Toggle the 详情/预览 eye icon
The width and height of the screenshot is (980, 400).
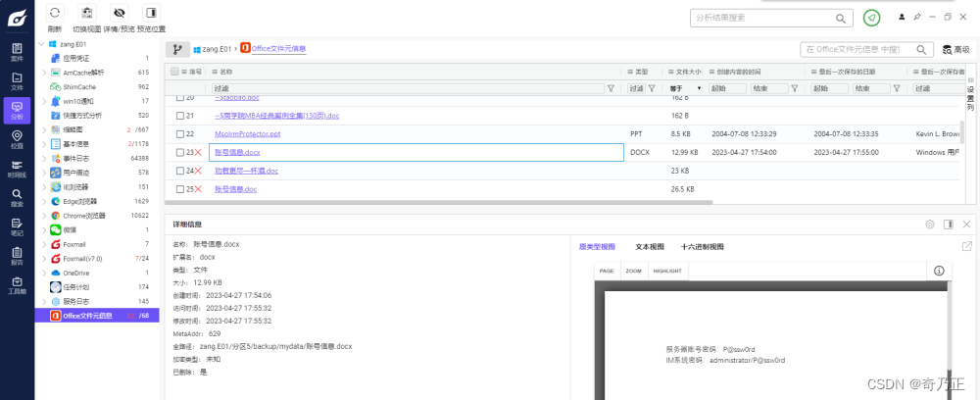click(x=119, y=13)
